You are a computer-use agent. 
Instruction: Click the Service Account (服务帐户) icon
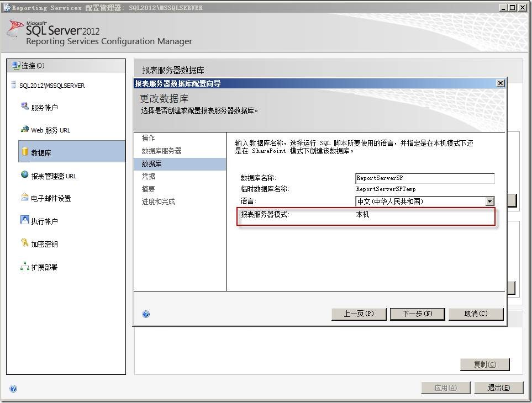point(25,107)
